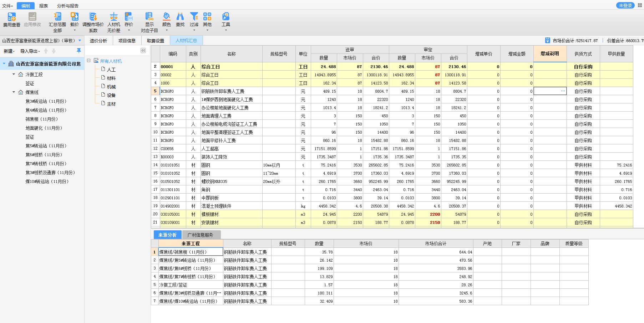Click the 未登录 login button
644x323 pixels.
click(625, 5)
